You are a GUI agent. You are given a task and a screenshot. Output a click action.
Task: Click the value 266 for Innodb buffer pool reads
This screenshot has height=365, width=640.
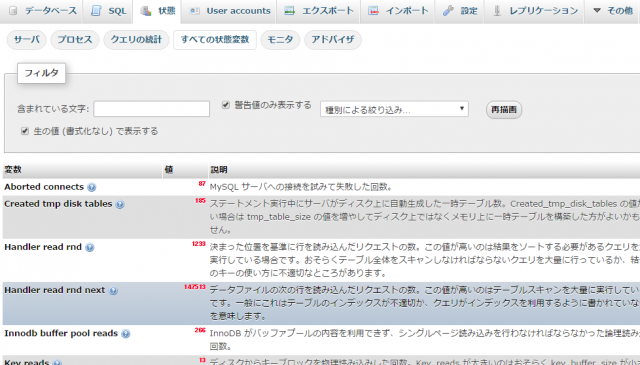[200, 330]
